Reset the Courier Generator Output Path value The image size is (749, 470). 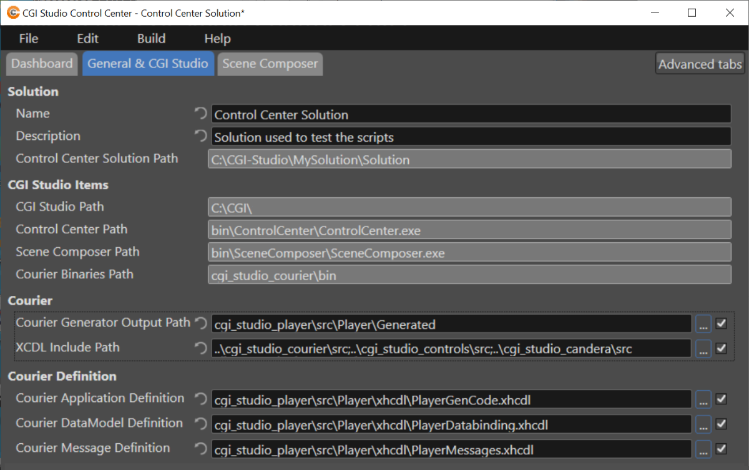tap(201, 323)
